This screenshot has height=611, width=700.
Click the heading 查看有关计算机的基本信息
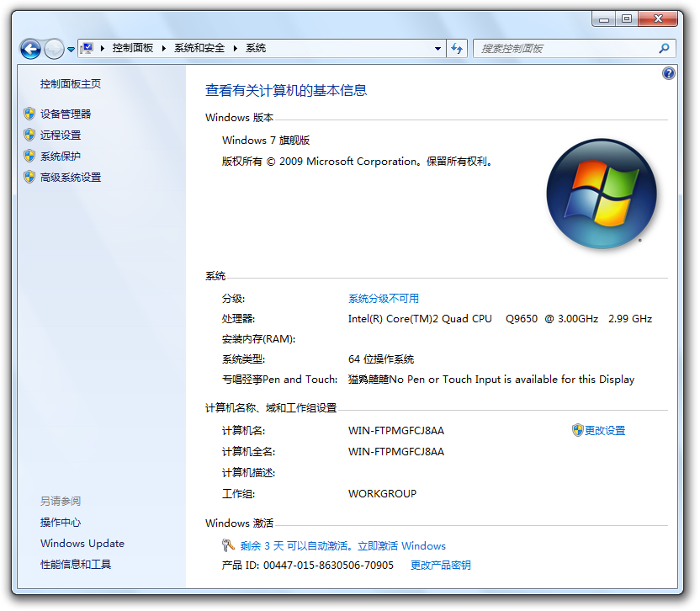[x=286, y=90]
